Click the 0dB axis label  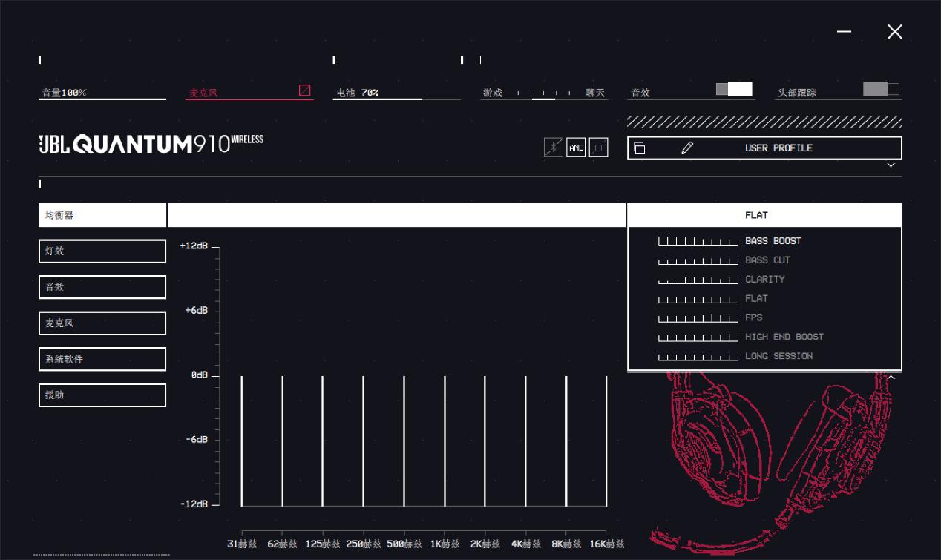(200, 375)
